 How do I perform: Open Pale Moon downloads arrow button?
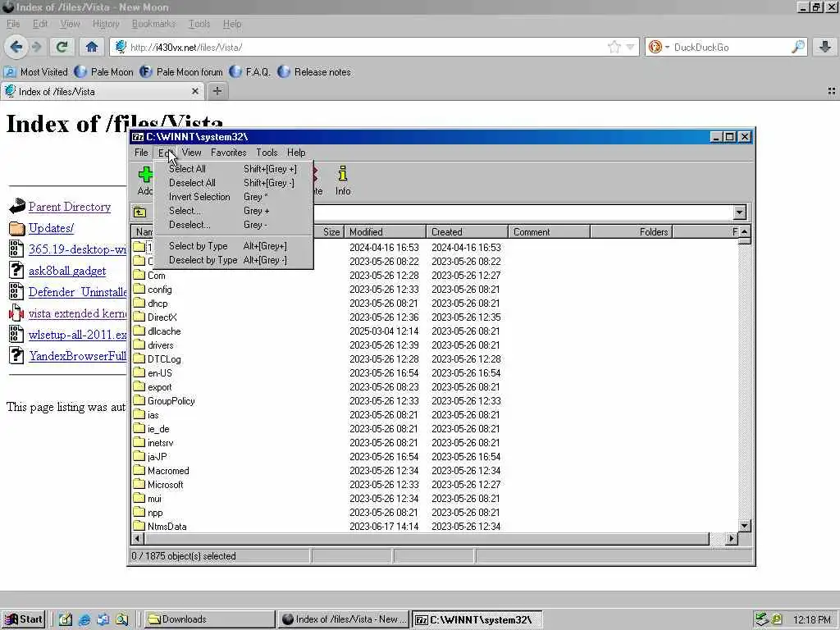825,47
